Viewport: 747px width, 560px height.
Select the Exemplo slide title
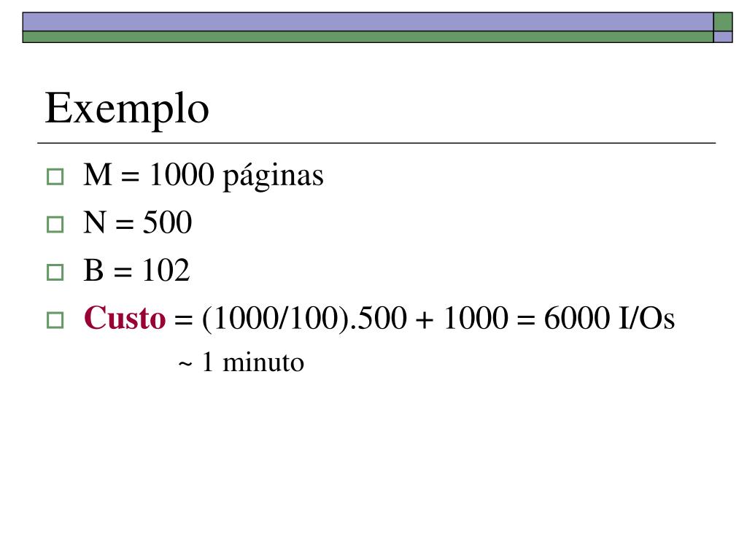[127, 109]
